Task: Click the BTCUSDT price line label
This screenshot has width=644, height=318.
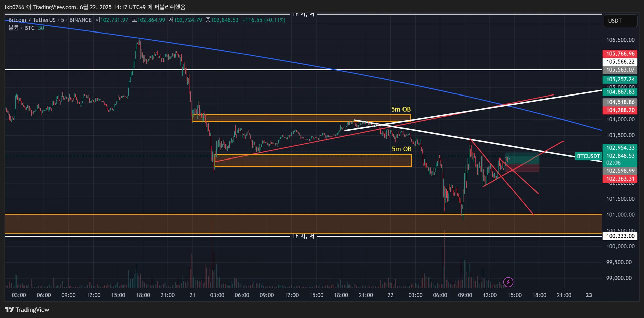Action: click(x=588, y=156)
